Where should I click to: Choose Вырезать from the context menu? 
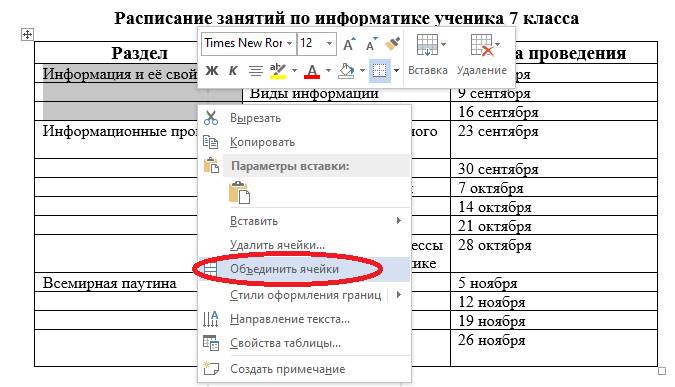tap(304, 118)
